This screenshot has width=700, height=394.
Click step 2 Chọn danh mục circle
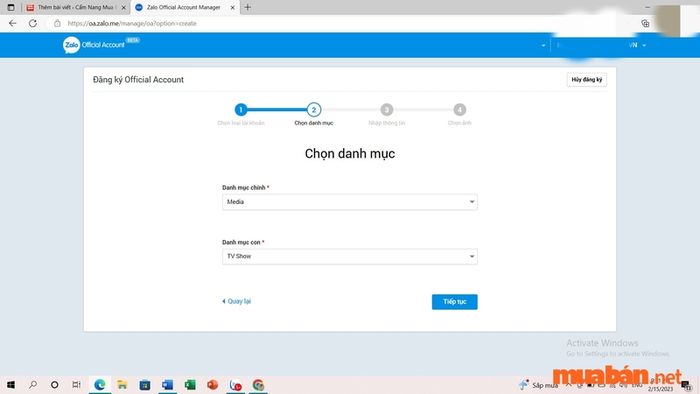click(x=314, y=109)
